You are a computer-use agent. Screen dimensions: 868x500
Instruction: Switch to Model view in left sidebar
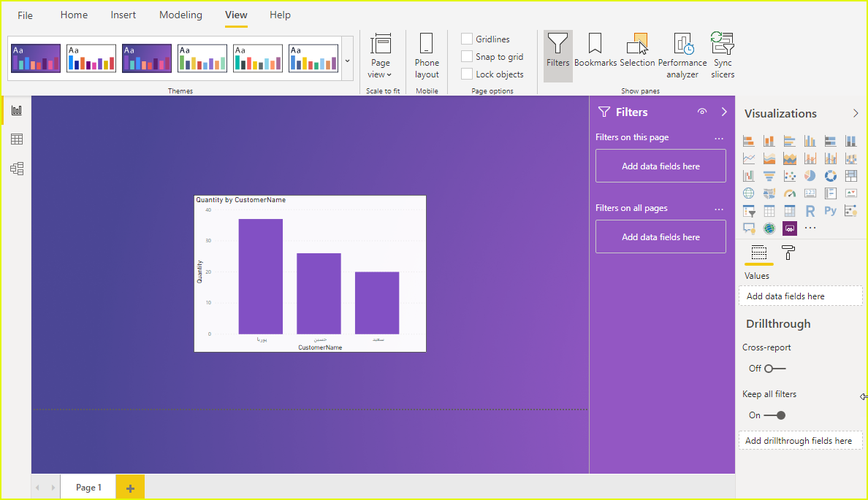coord(17,168)
